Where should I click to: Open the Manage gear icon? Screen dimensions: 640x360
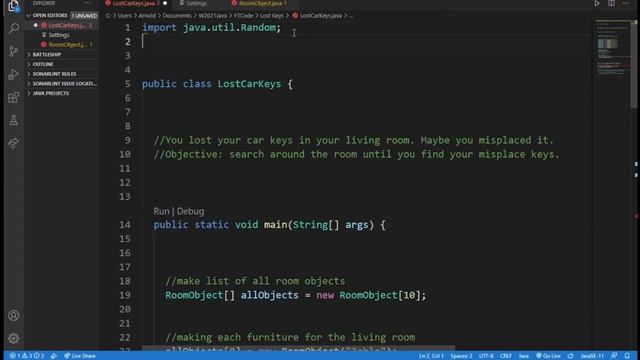click(13, 338)
